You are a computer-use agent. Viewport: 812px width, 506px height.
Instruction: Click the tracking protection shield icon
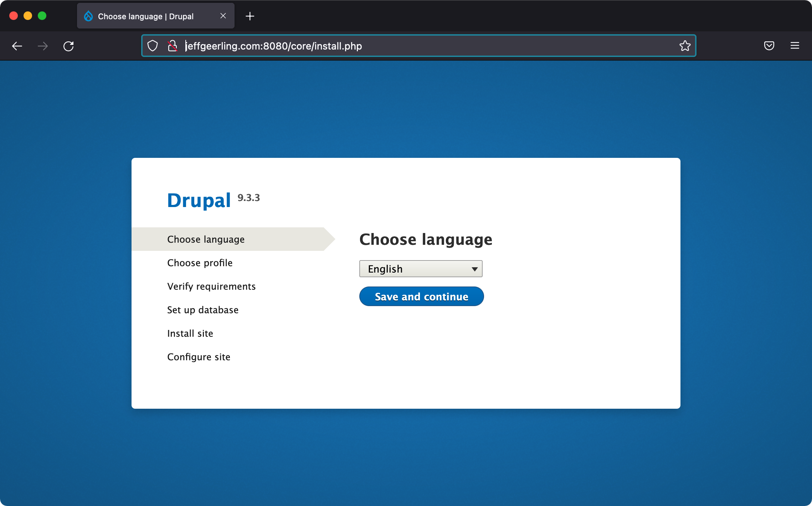point(153,46)
